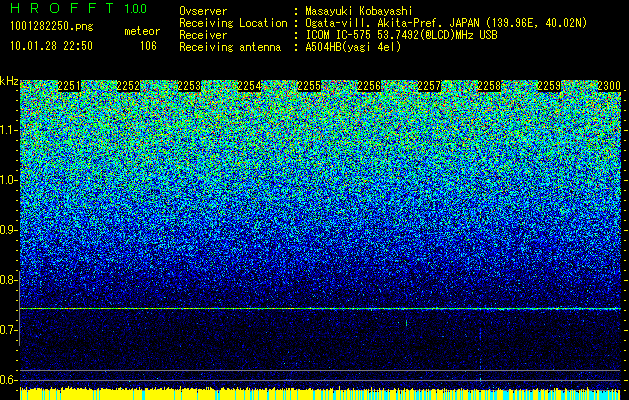
Task: Click the yellow signal level bar graph
Action: [320, 394]
